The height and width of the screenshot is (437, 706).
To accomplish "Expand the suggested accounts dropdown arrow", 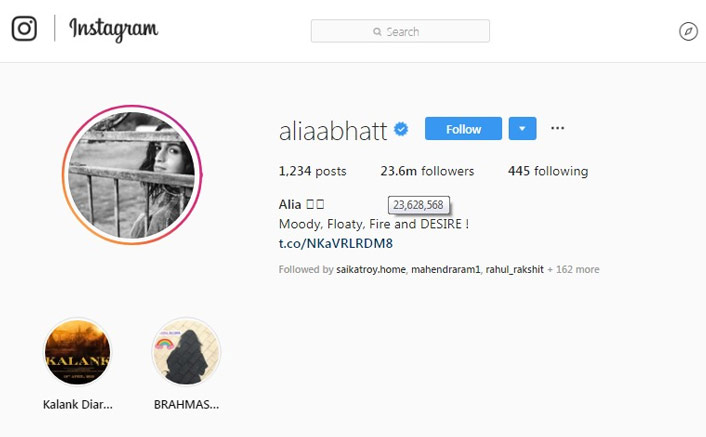I will click(522, 129).
